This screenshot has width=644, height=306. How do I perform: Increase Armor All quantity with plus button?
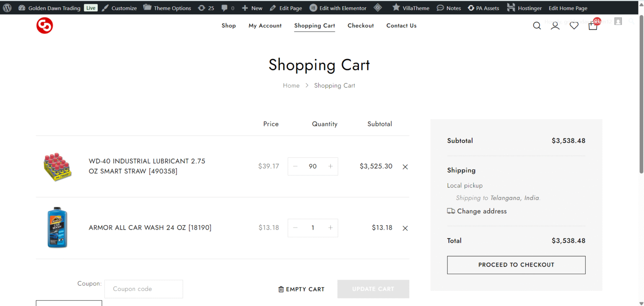click(330, 228)
